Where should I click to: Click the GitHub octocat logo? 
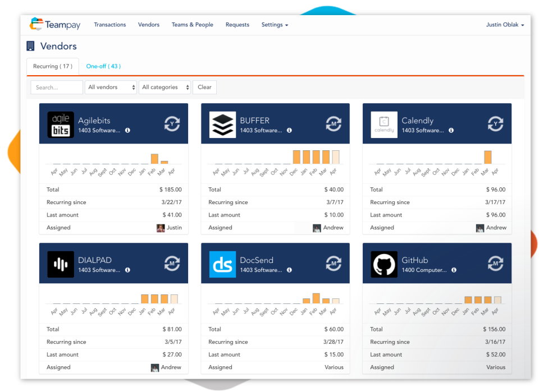[383, 263]
